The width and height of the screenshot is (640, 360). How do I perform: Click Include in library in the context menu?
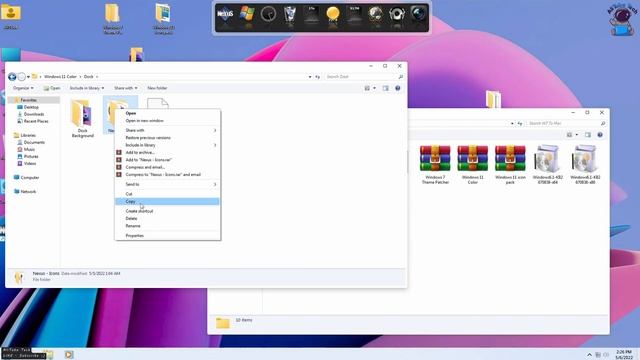[x=168, y=145]
